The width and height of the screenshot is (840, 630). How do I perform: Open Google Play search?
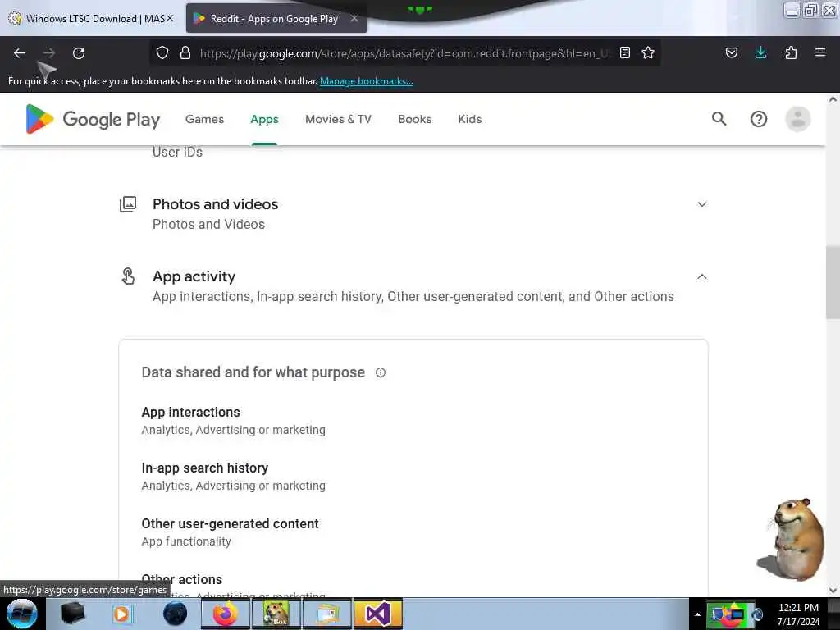pos(719,119)
